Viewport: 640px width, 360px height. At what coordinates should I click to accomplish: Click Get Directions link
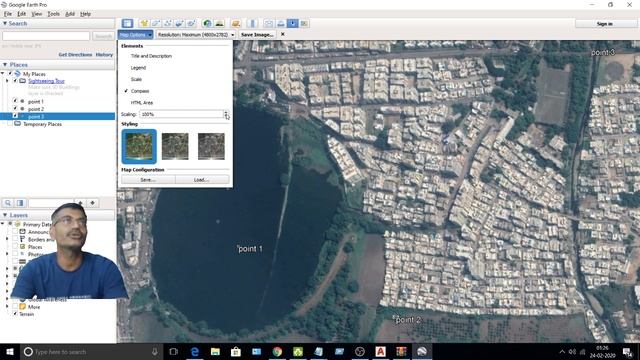(75, 54)
